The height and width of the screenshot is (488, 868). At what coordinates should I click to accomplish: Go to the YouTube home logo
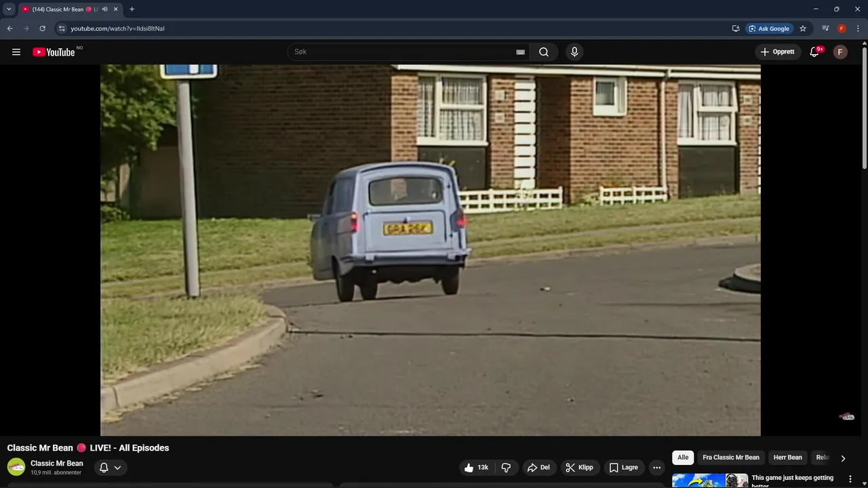[x=54, y=52]
